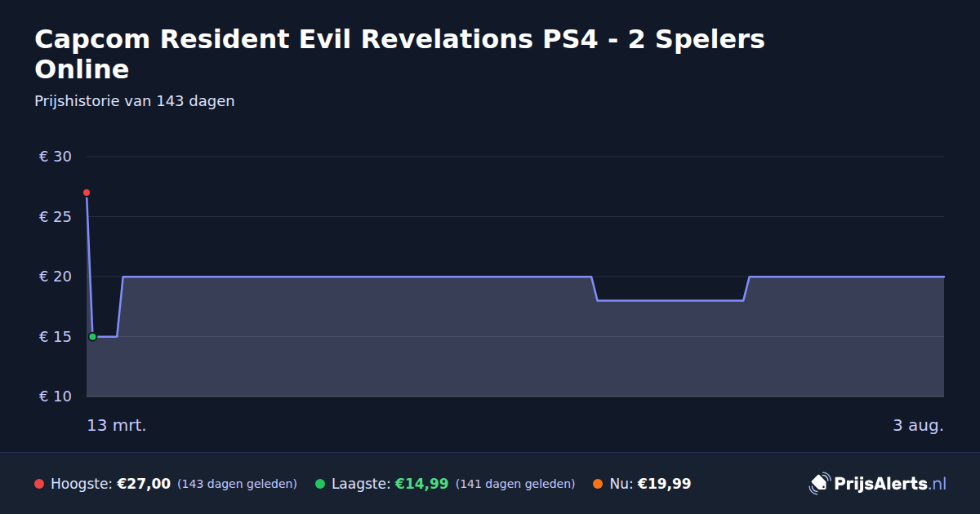
Task: Click the orange dot beside Nu
Action: tap(598, 484)
